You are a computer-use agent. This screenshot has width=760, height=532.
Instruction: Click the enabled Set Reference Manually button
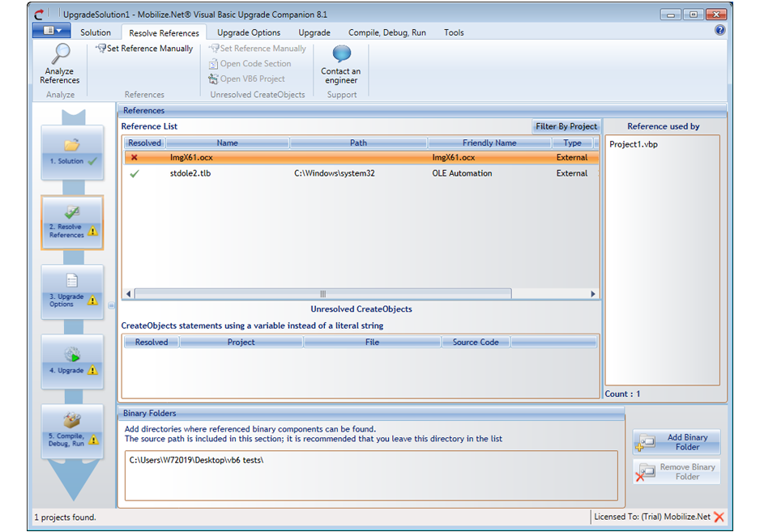pos(144,49)
